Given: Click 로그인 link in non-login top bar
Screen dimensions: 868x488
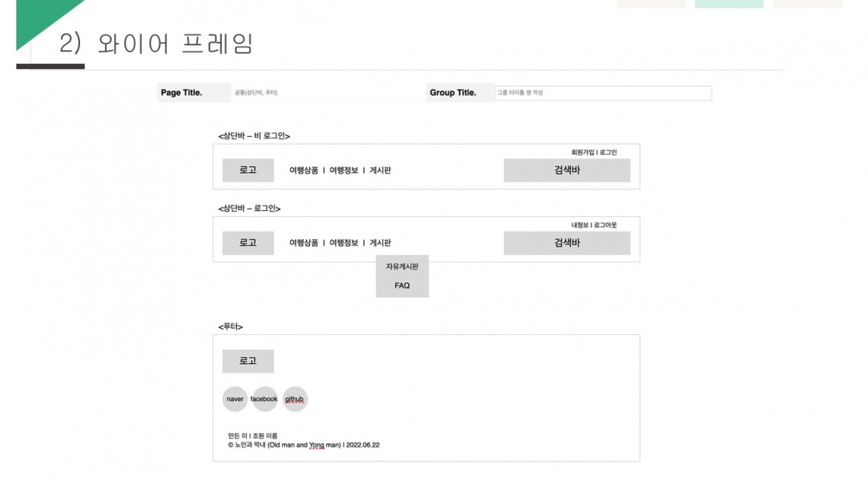Looking at the screenshot, I should click(x=608, y=152).
